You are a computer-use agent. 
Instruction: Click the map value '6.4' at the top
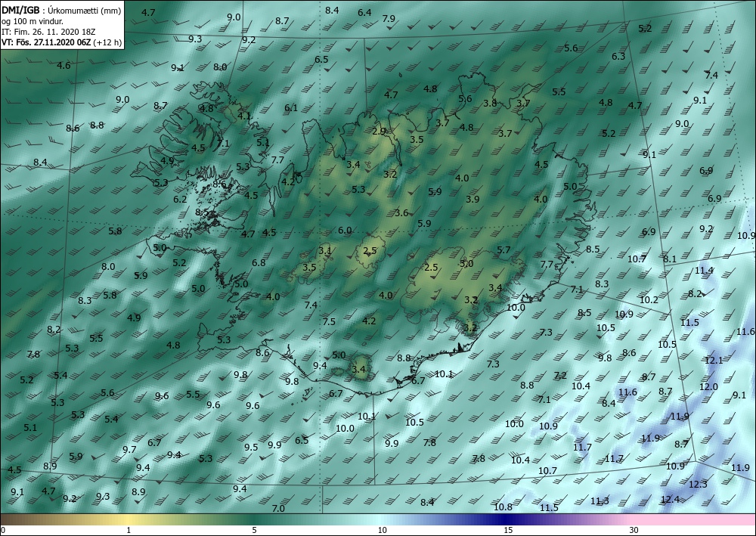(x=364, y=13)
